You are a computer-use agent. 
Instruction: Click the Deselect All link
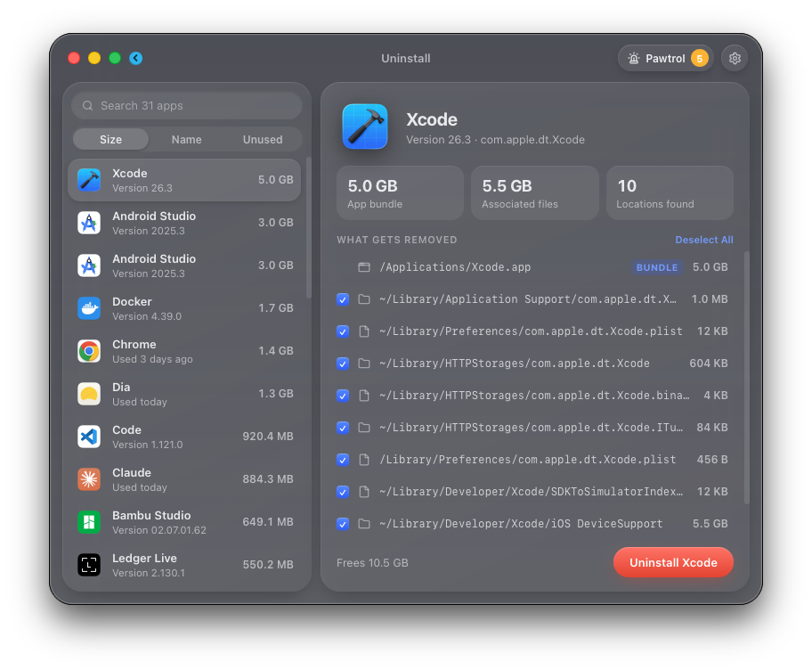point(703,240)
